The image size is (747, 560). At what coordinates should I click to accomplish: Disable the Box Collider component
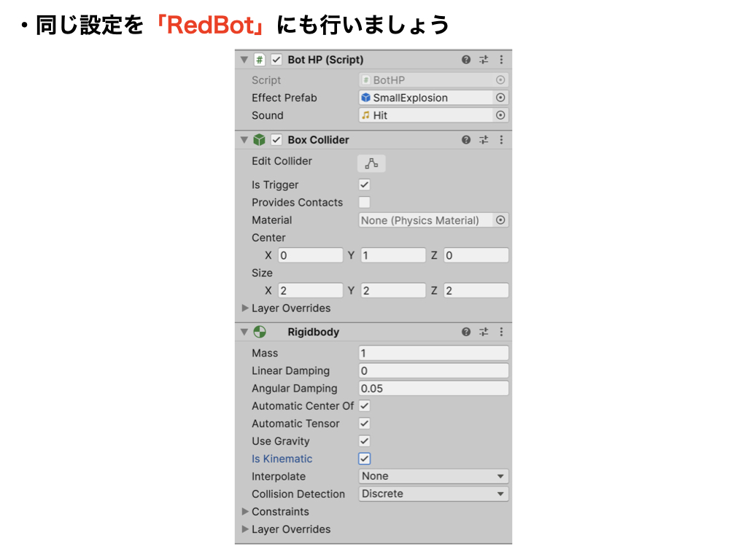pyautogui.click(x=276, y=139)
